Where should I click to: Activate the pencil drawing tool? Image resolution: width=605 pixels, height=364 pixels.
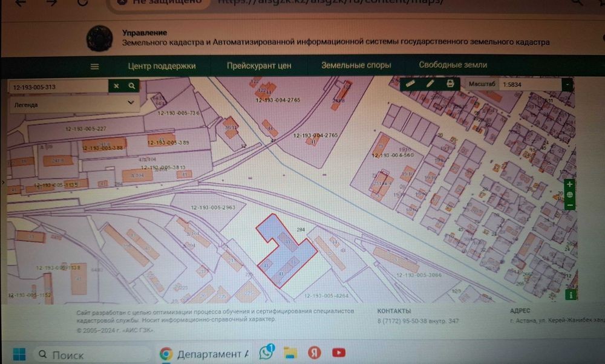coord(430,83)
